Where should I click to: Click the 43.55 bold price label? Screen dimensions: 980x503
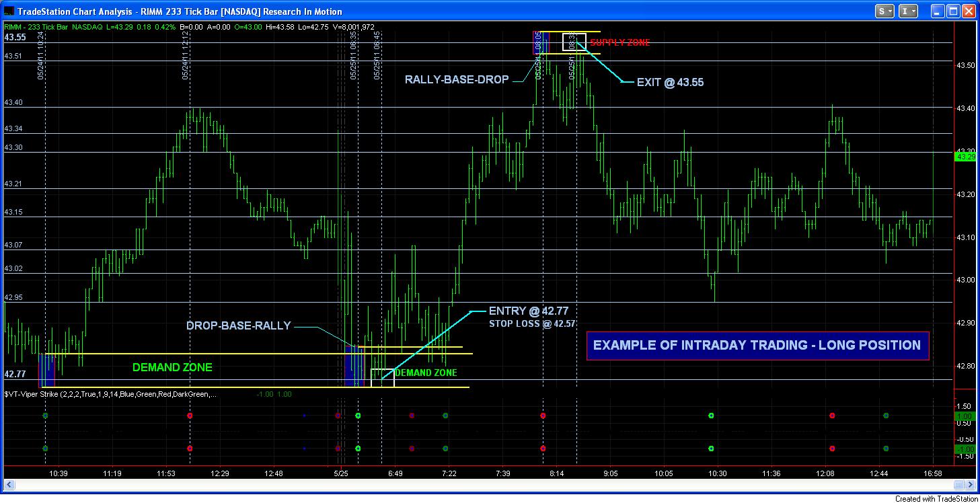coord(15,38)
